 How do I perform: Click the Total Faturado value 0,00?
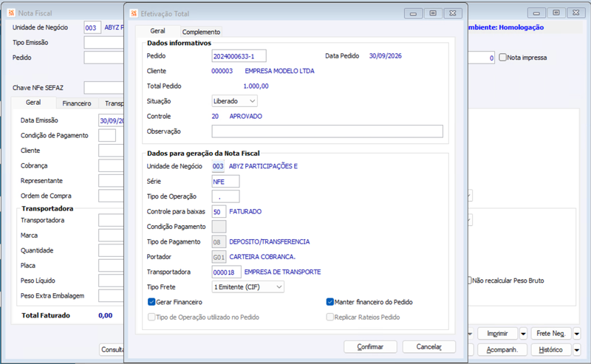point(105,315)
